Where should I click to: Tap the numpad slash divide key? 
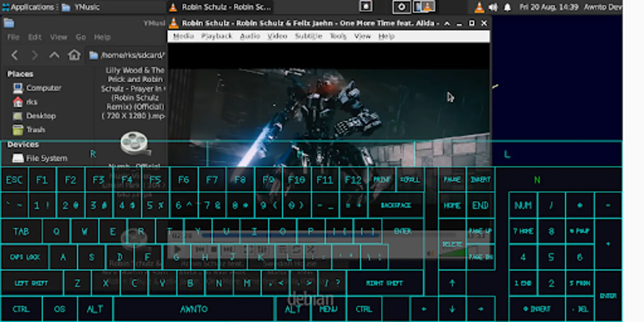(551, 205)
